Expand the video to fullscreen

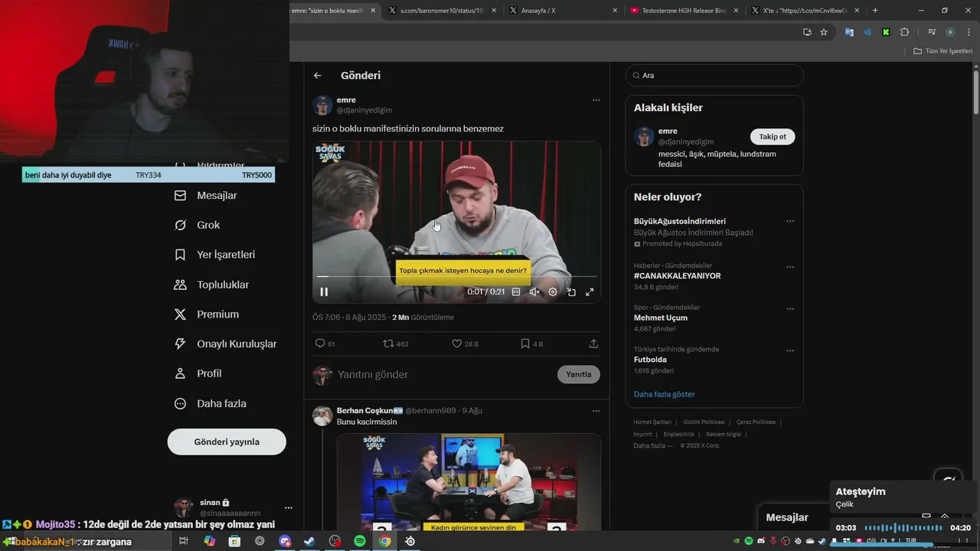(x=590, y=292)
